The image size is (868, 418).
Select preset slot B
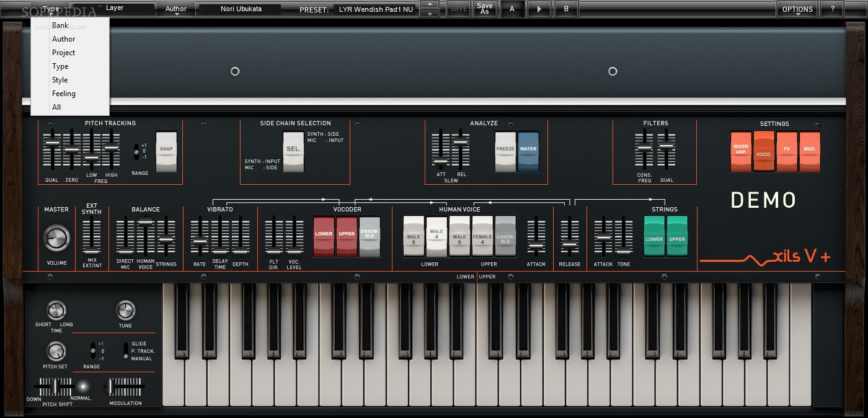tap(567, 9)
